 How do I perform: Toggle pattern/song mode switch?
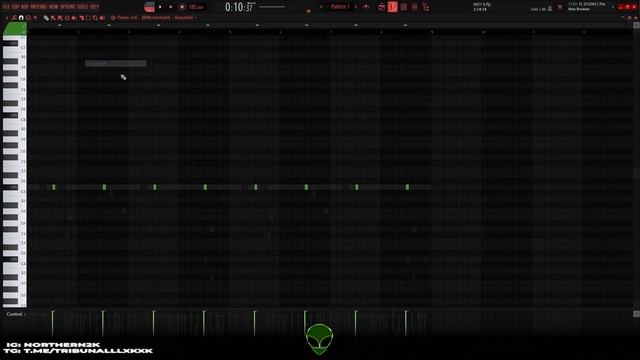click(x=149, y=7)
